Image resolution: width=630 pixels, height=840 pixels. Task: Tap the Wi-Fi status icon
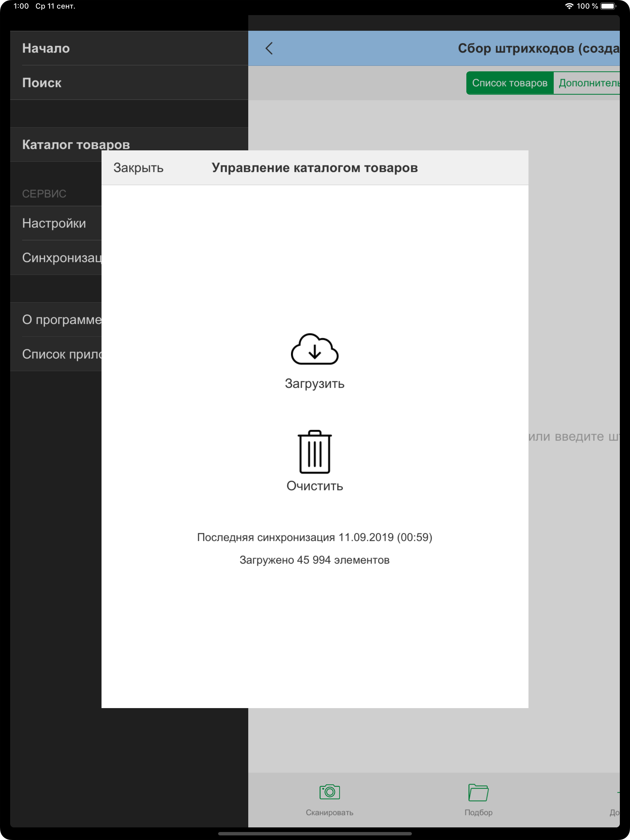tap(569, 6)
